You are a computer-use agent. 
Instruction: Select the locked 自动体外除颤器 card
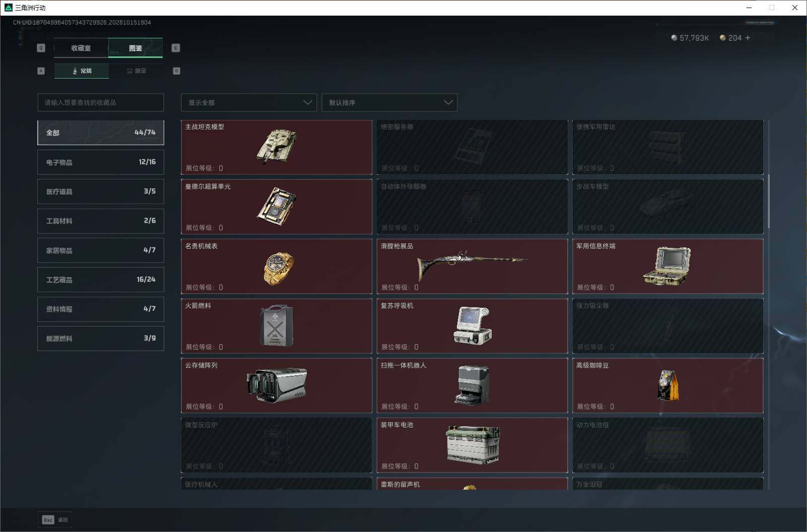point(472,207)
